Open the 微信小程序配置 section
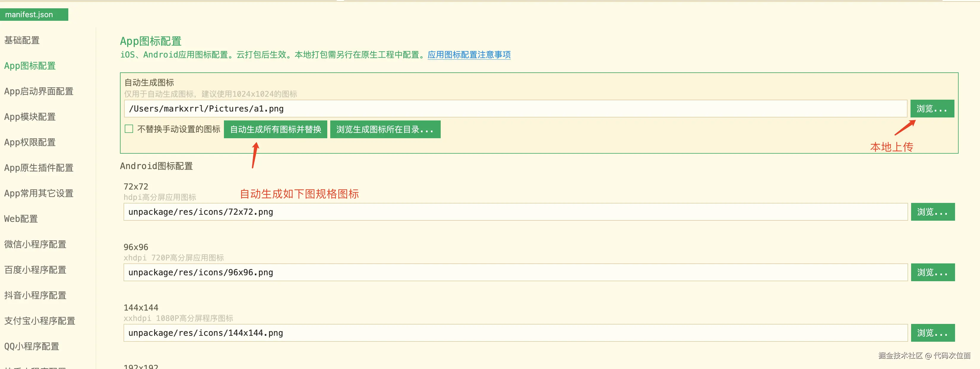This screenshot has height=369, width=980. click(x=35, y=244)
